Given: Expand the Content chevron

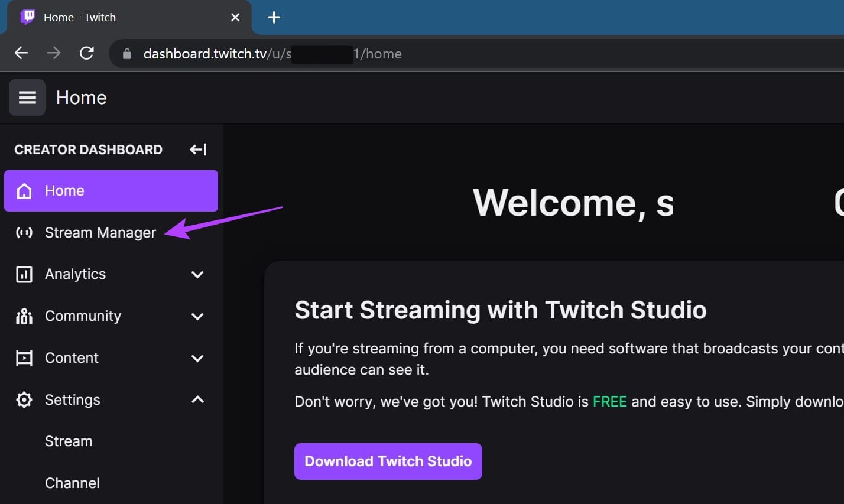Looking at the screenshot, I should coord(198,358).
